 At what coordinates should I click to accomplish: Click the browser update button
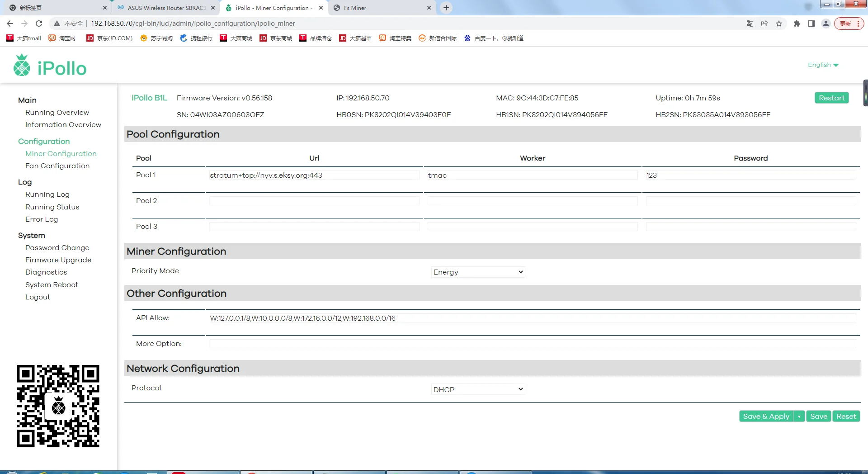[x=849, y=24]
